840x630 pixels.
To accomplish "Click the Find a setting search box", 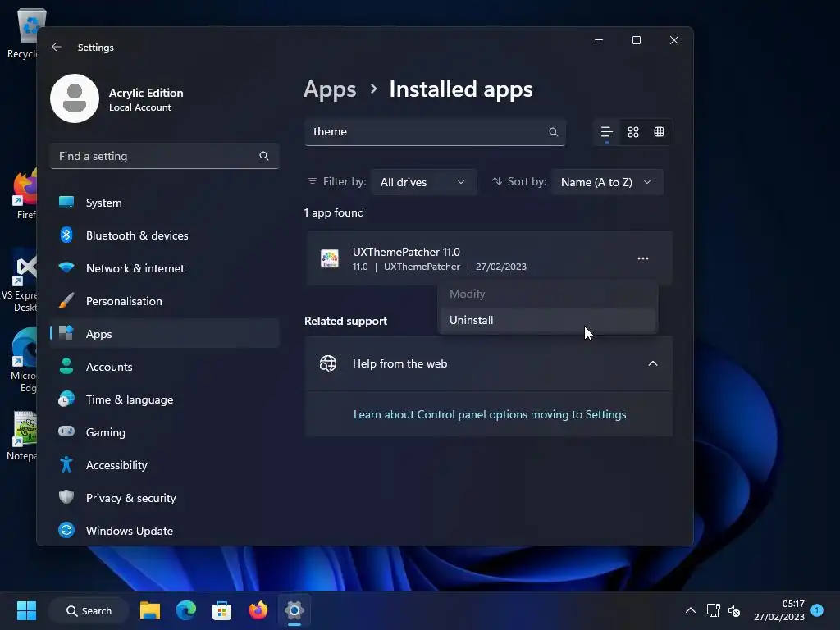I will click(164, 156).
